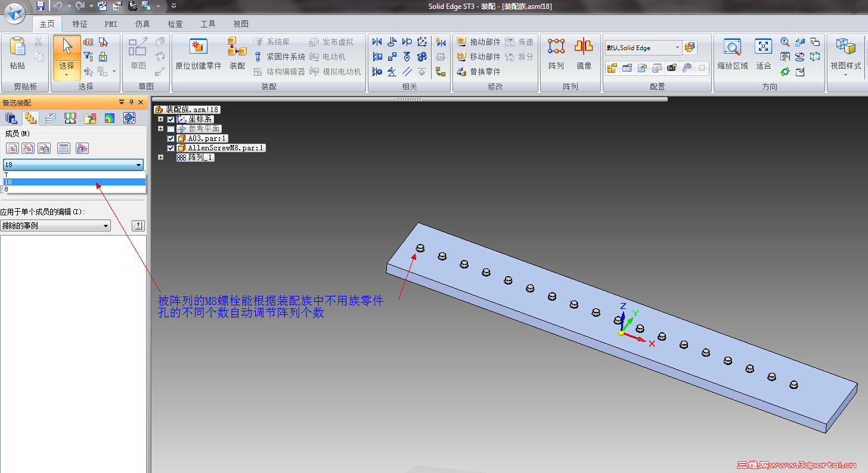Open the quick access toolbar customize arrow
This screenshot has height=473, width=868.
[173, 6]
